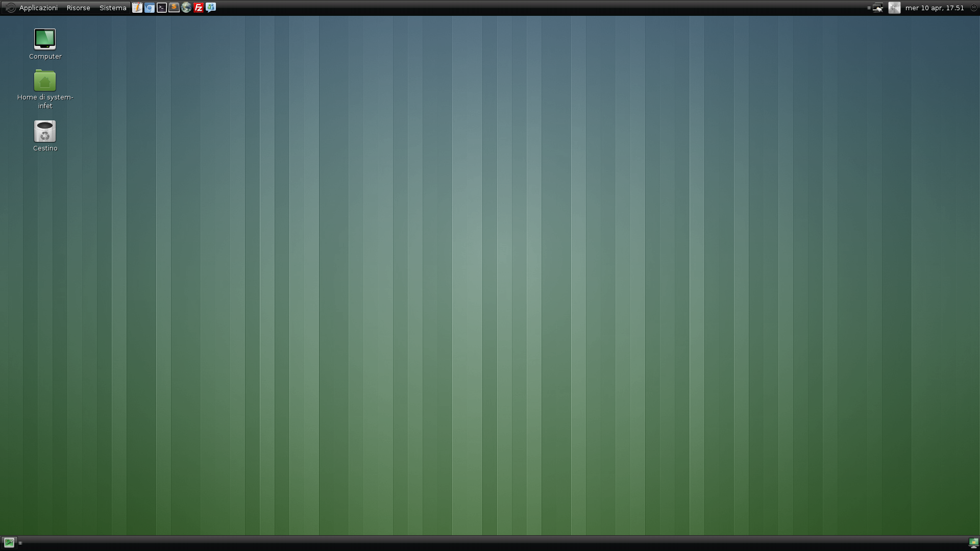
Task: Toggle the show desktop button
Action: tap(9, 542)
